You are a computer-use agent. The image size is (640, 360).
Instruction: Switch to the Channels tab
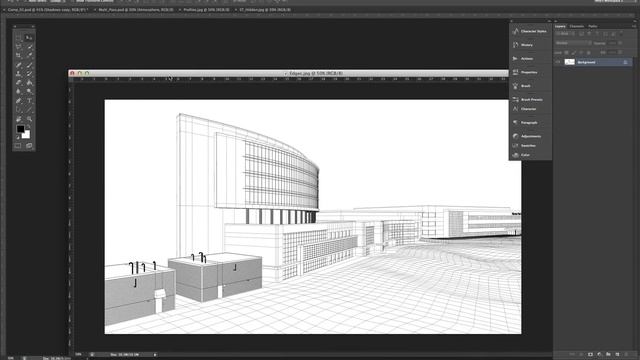point(577,26)
